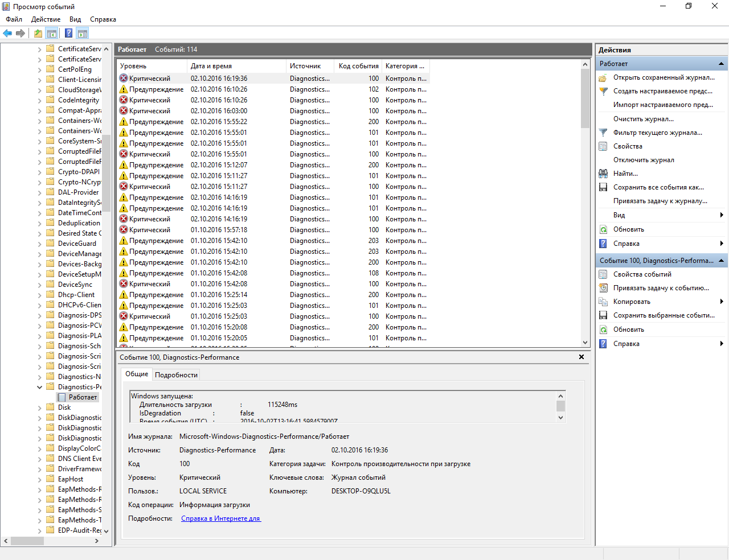The height and width of the screenshot is (560, 729).
Task: Click the disk icon for 'Сохранить все события как...'
Action: [x=603, y=187]
